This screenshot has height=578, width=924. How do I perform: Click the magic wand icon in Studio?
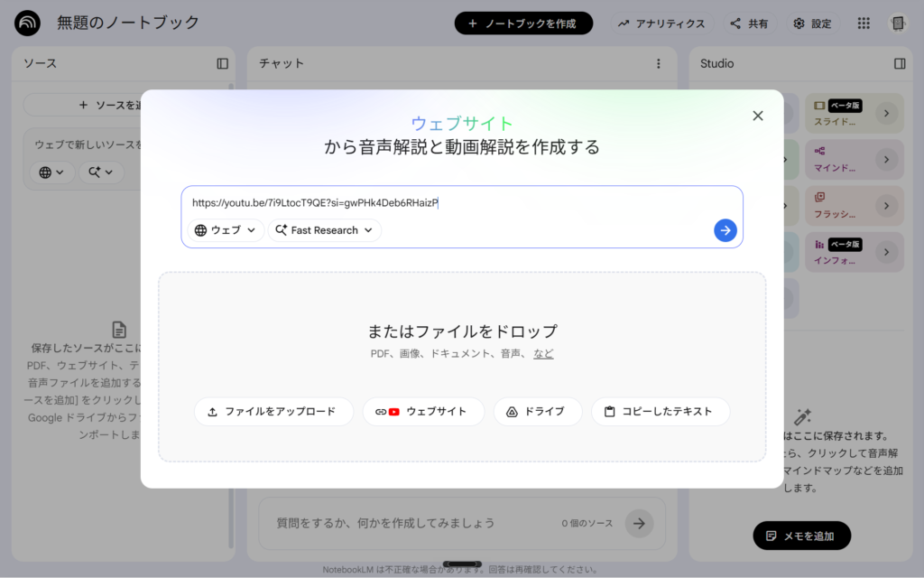click(x=802, y=417)
